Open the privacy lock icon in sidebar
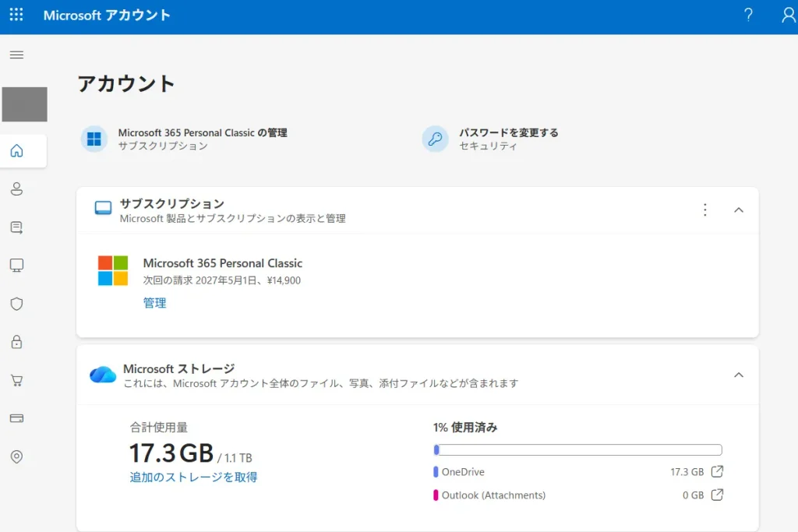This screenshot has height=532, width=798. (17, 342)
